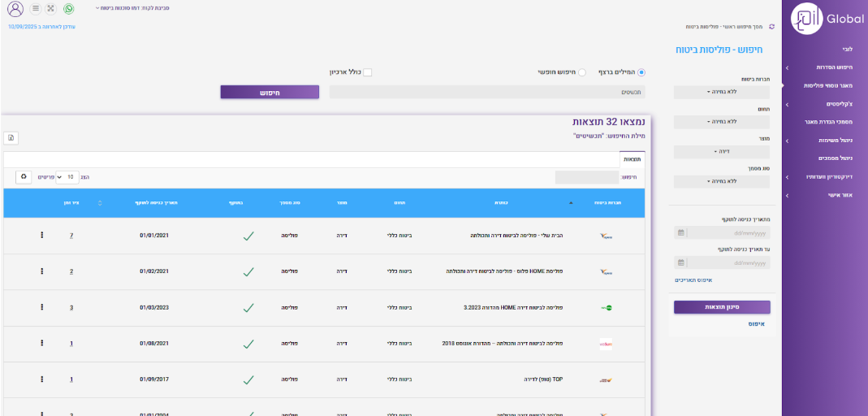
Task: Toggle fullscreen with the expand icon
Action: (51, 9)
